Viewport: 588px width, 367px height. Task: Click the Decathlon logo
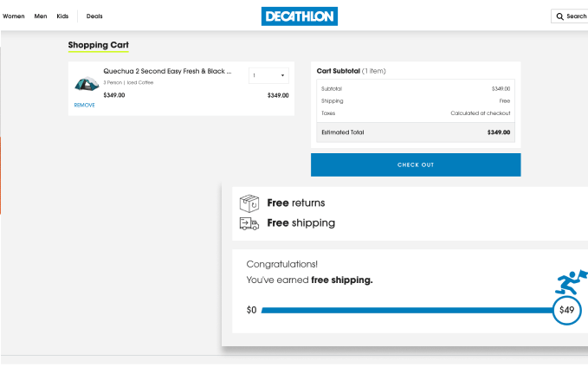(x=299, y=16)
